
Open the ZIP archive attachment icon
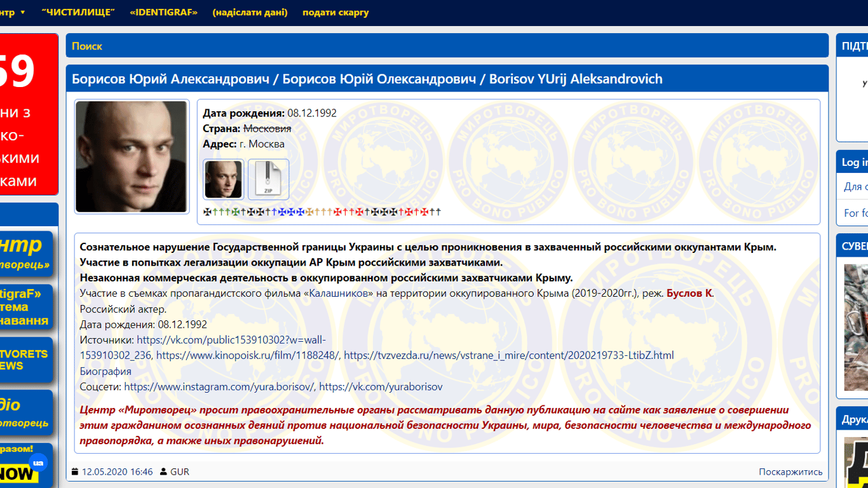(268, 179)
